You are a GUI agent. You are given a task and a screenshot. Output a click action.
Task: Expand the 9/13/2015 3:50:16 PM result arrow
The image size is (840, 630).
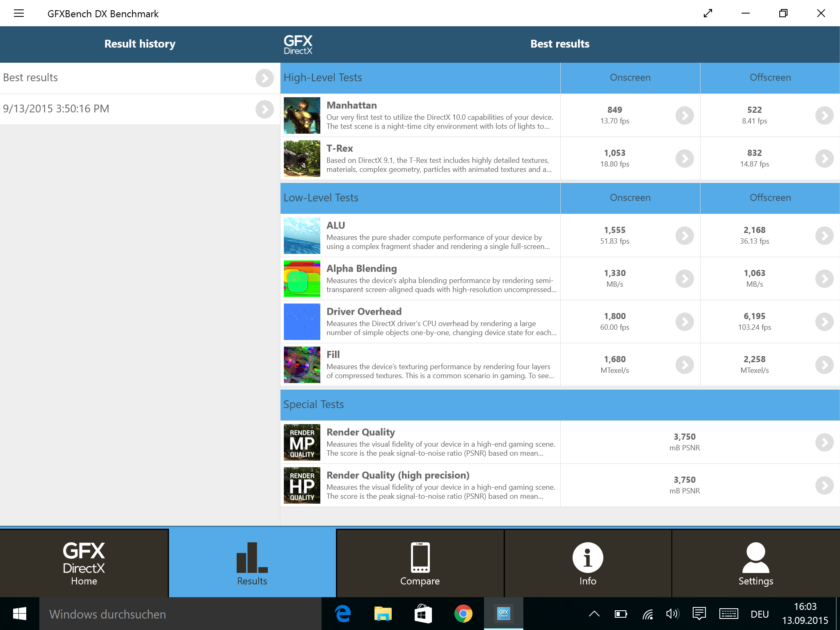(265, 109)
